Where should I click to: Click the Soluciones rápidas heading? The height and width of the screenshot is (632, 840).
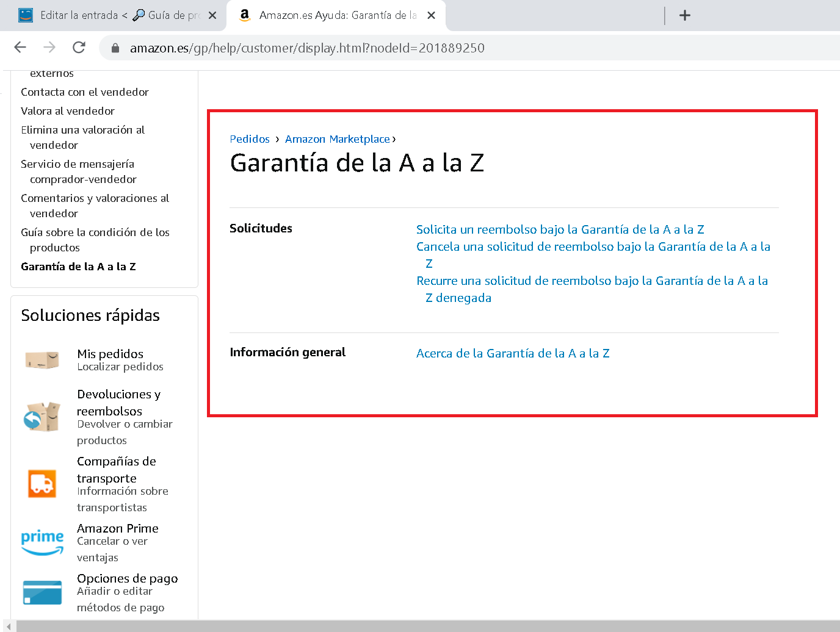click(x=90, y=315)
